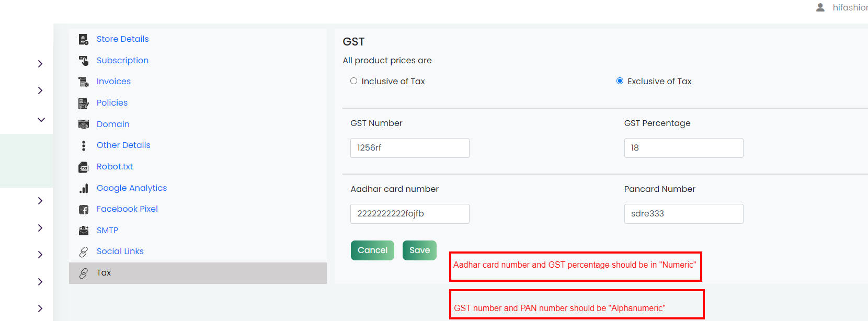
Task: Open SMTP settings link
Action: tap(107, 231)
